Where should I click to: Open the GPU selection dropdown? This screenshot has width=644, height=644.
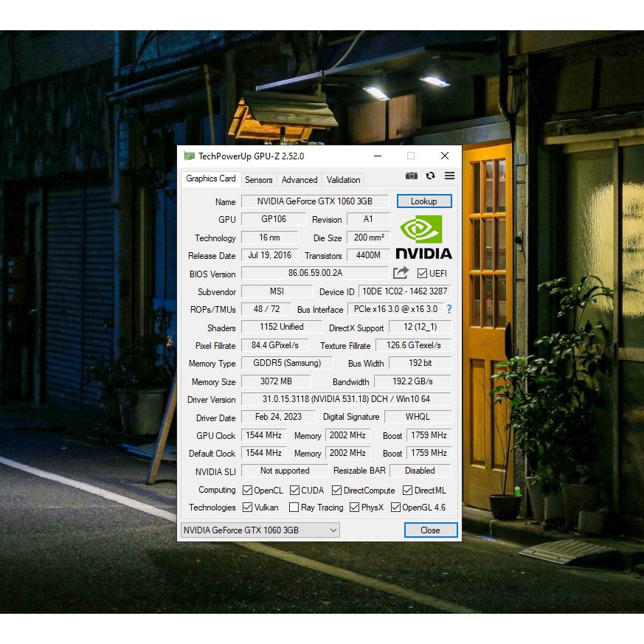260,530
